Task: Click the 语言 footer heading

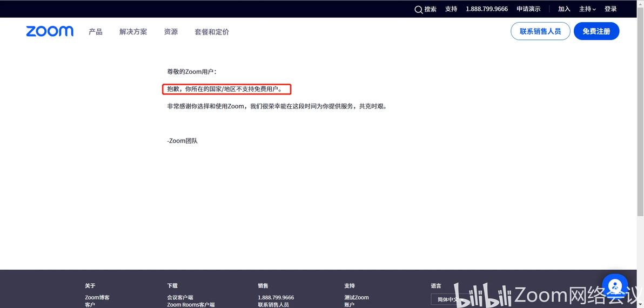Action: 436,285
